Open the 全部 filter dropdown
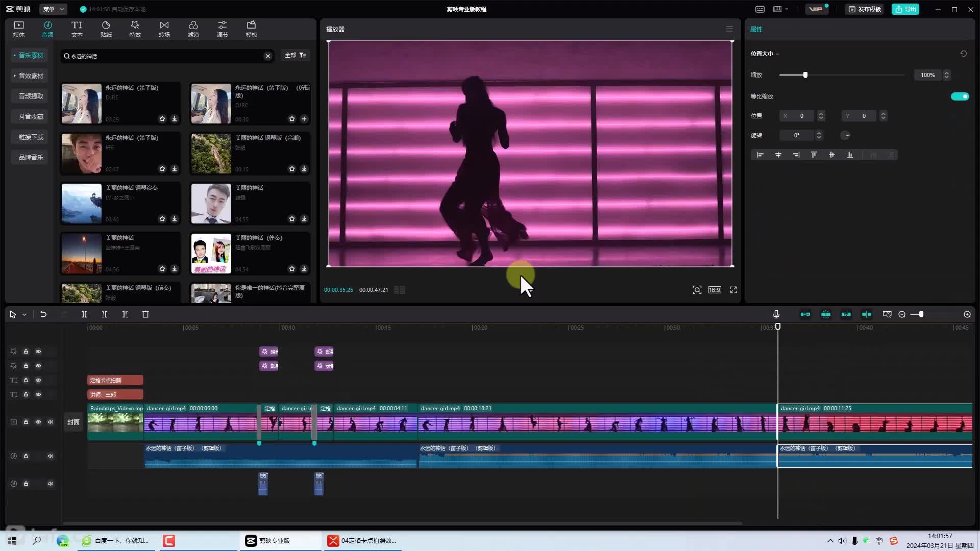 tap(295, 55)
